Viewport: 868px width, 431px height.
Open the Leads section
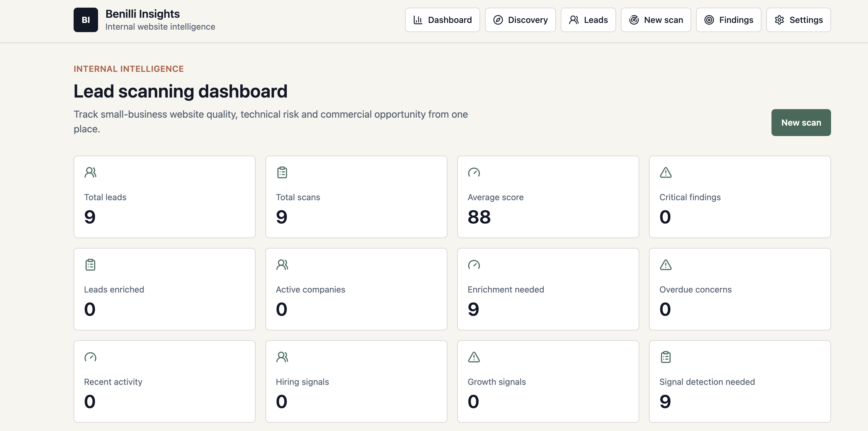588,20
